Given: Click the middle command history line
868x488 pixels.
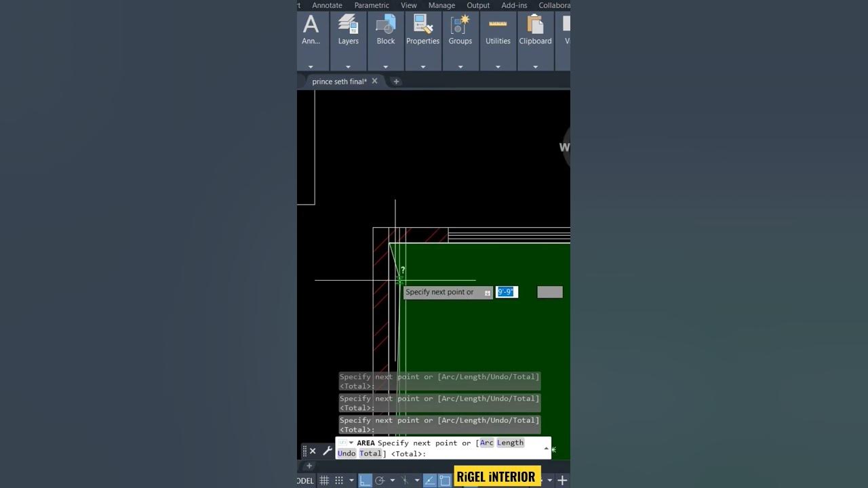Looking at the screenshot, I should [439, 403].
